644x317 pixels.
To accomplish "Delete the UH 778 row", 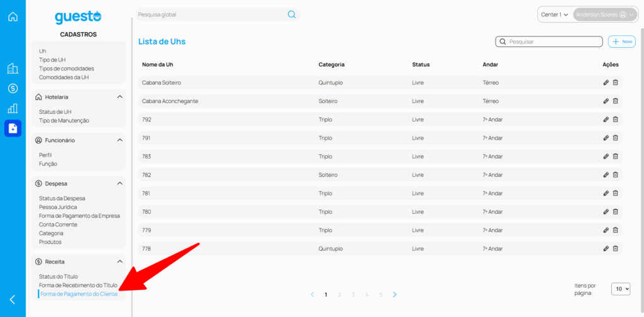I will (x=616, y=248).
